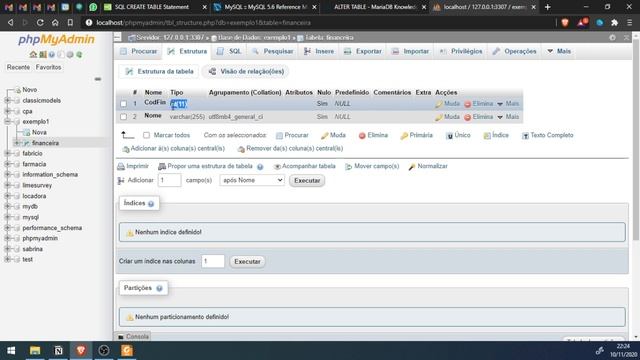Check the Nome row checkbox

[123, 117]
